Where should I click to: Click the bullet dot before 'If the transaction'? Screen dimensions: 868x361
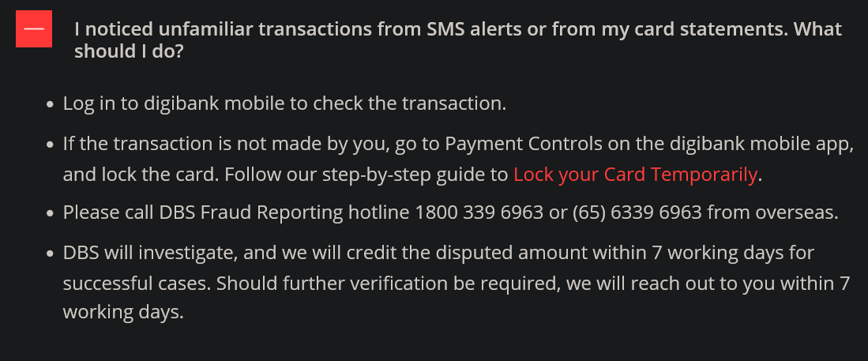tap(51, 145)
